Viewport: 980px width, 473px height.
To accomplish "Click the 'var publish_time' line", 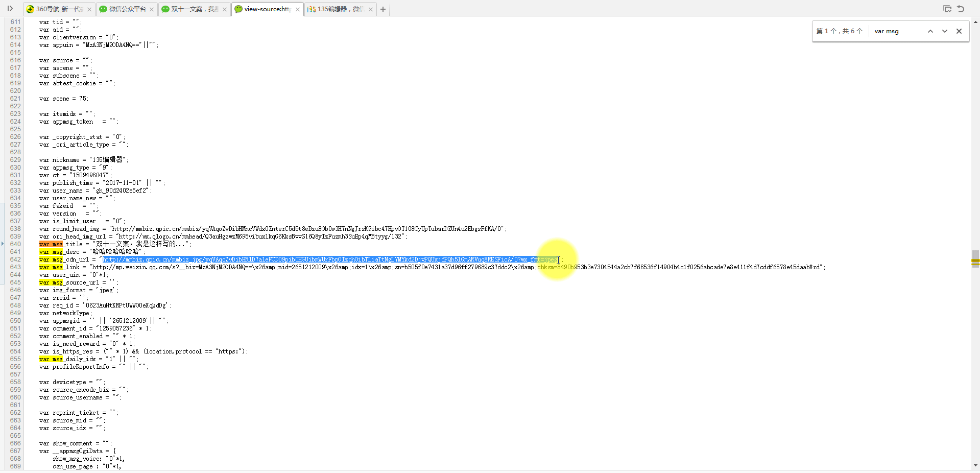I will pos(102,183).
